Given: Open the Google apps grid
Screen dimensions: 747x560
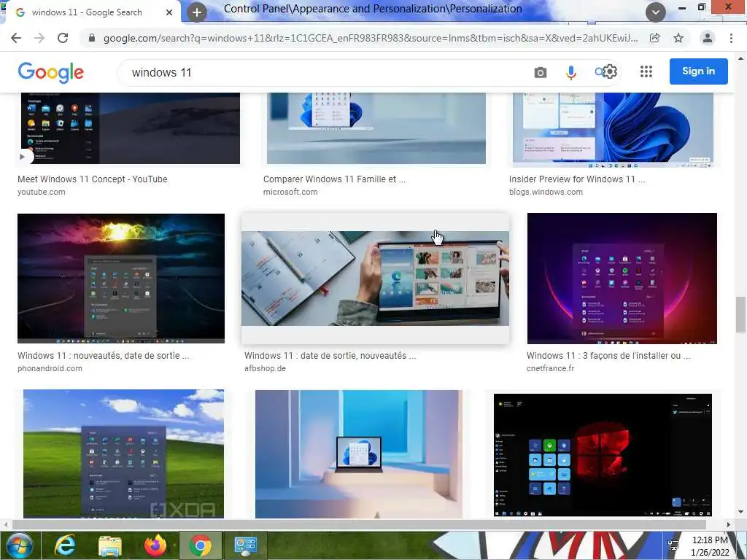Looking at the screenshot, I should (646, 71).
